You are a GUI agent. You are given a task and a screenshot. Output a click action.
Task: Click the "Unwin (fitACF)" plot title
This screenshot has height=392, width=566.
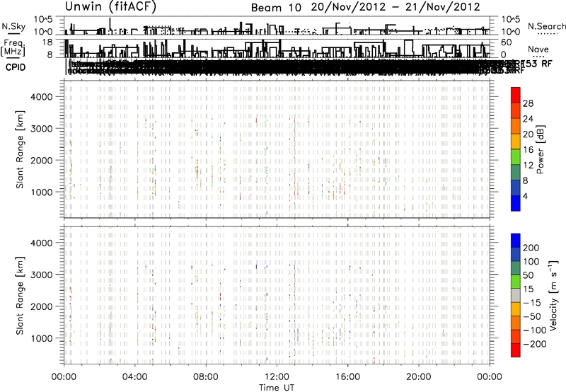(x=110, y=6)
